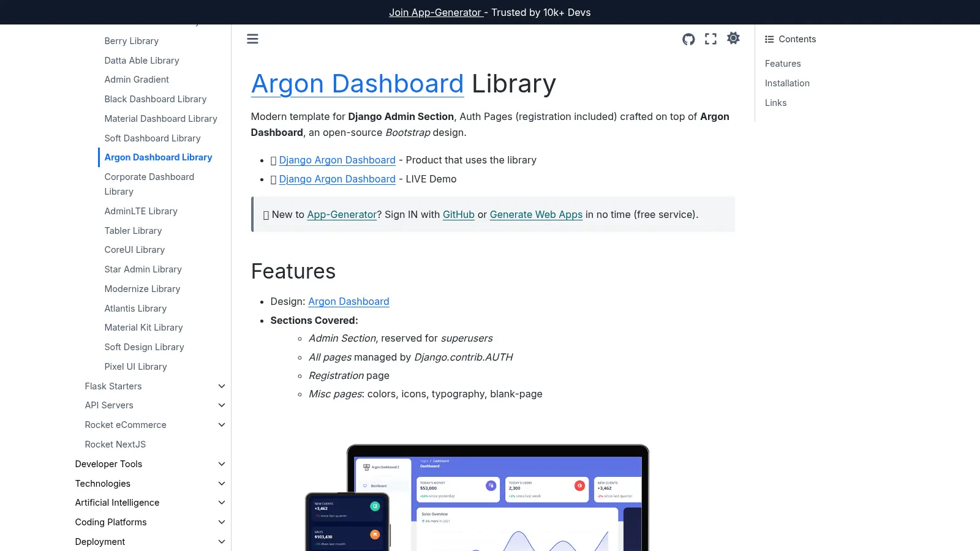This screenshot has height=551, width=980.
Task: Open the GitHub repository icon
Action: click(688, 39)
